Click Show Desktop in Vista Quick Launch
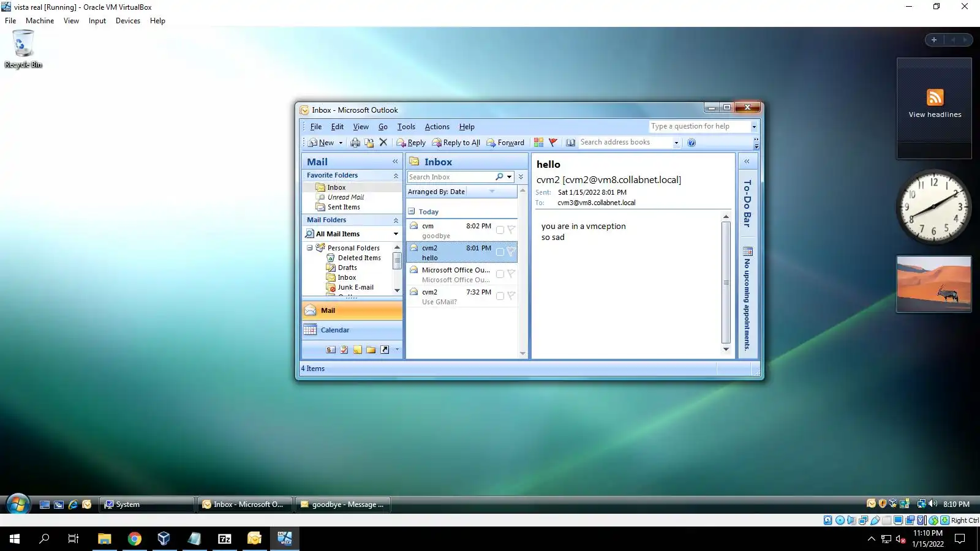The width and height of the screenshot is (980, 551). tap(45, 504)
